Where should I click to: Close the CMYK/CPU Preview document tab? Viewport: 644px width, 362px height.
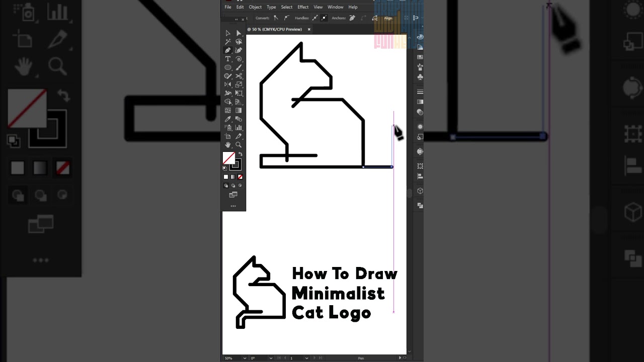point(309,29)
